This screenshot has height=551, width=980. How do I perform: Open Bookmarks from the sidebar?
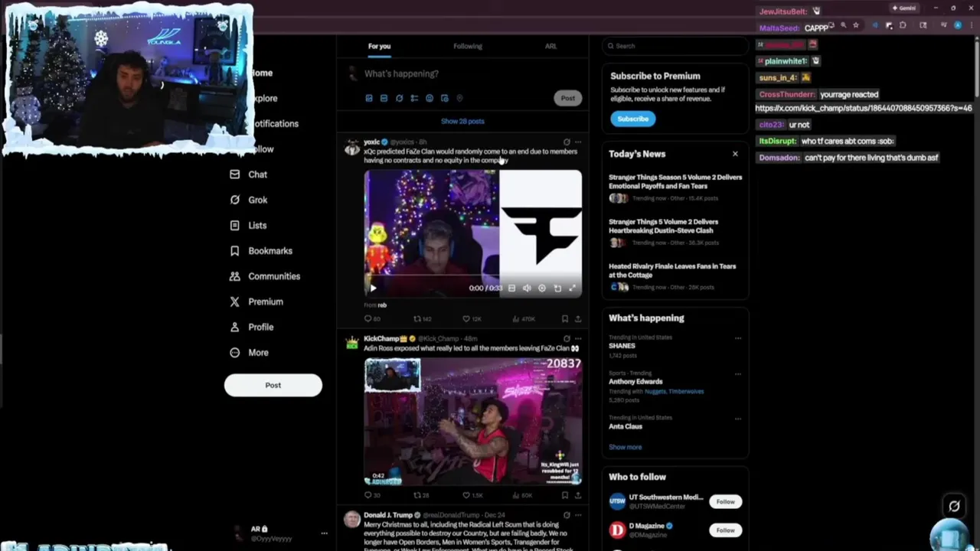(261, 250)
